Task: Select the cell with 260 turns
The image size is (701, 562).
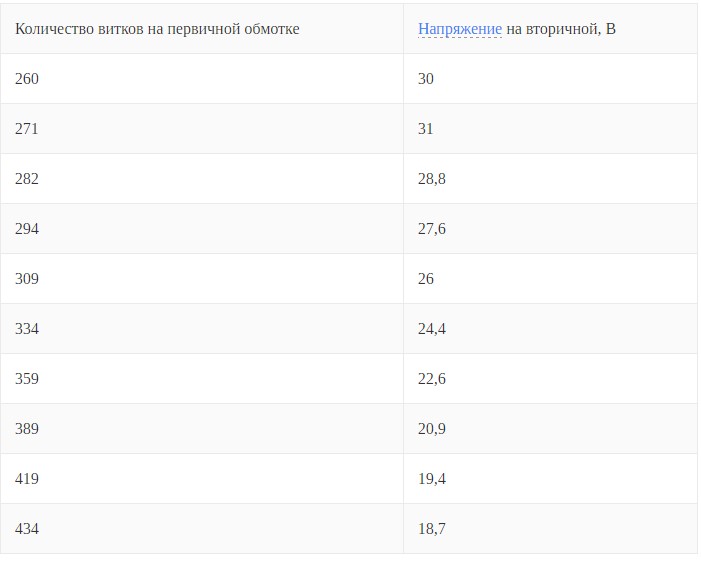Action: (x=27, y=79)
